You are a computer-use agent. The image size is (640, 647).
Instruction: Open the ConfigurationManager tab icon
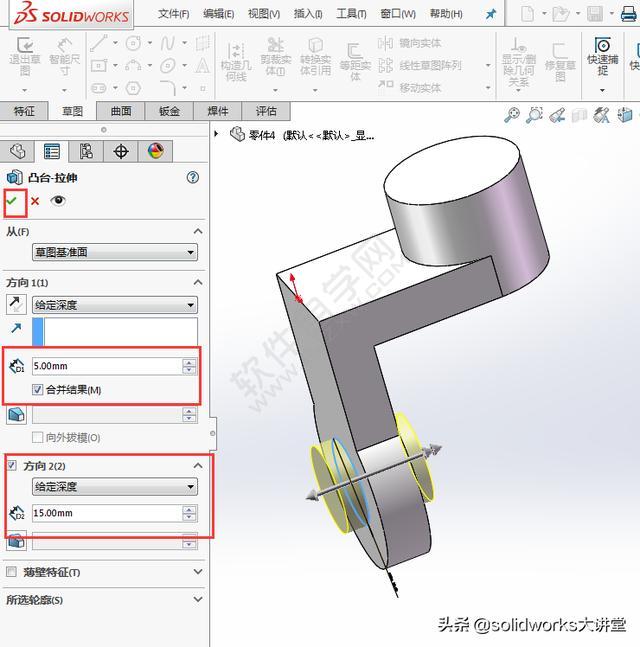[x=86, y=151]
